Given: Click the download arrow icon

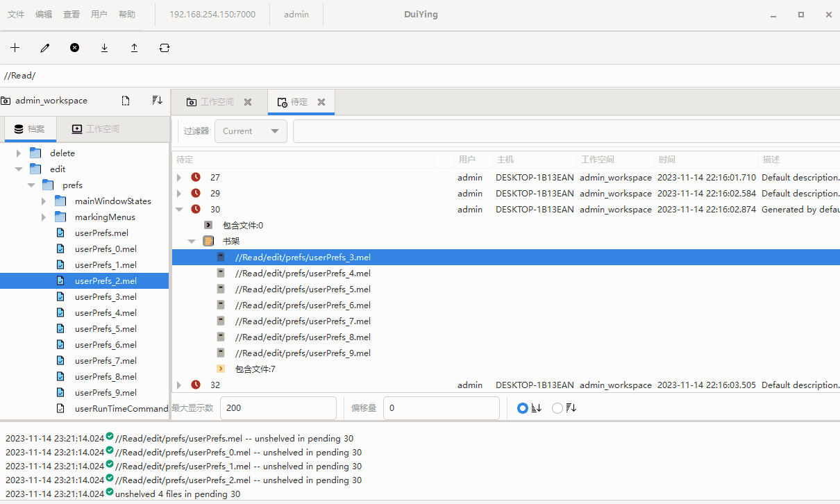Looking at the screenshot, I should [x=104, y=48].
